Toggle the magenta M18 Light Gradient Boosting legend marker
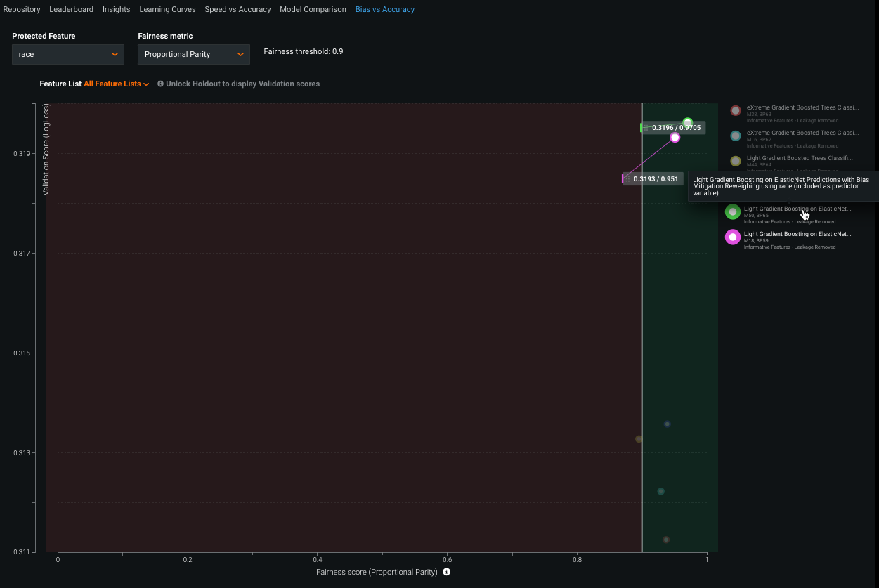 (733, 237)
